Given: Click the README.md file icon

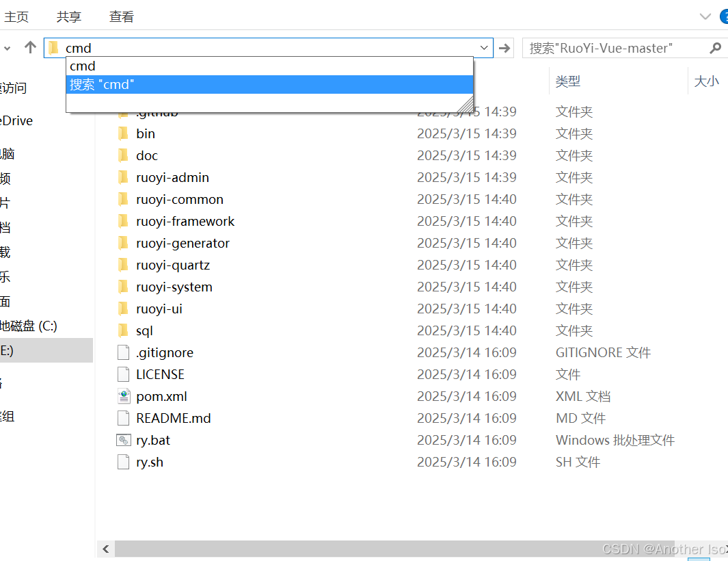Looking at the screenshot, I should tap(124, 418).
